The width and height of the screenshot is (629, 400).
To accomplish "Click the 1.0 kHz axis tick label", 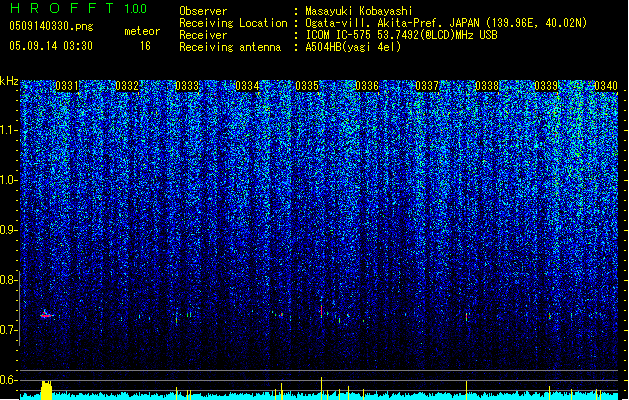I will [9, 181].
